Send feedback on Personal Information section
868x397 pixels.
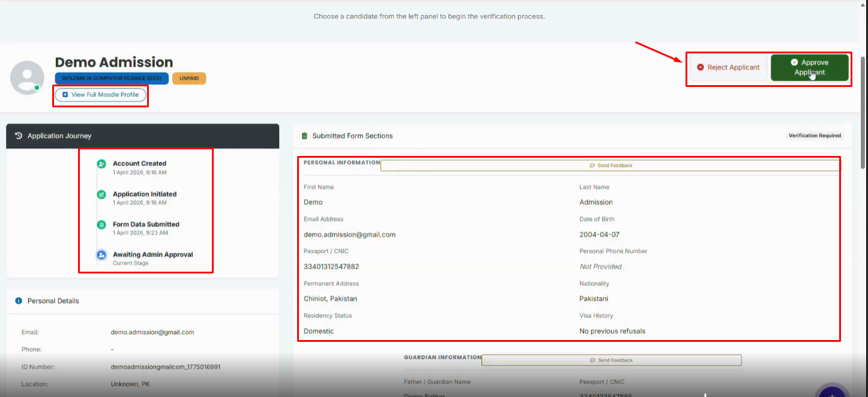coord(610,166)
